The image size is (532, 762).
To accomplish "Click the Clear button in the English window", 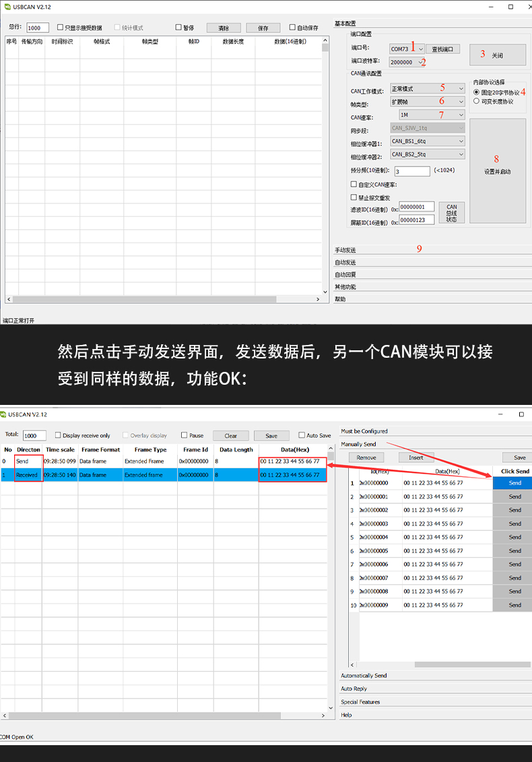I will pos(231,436).
